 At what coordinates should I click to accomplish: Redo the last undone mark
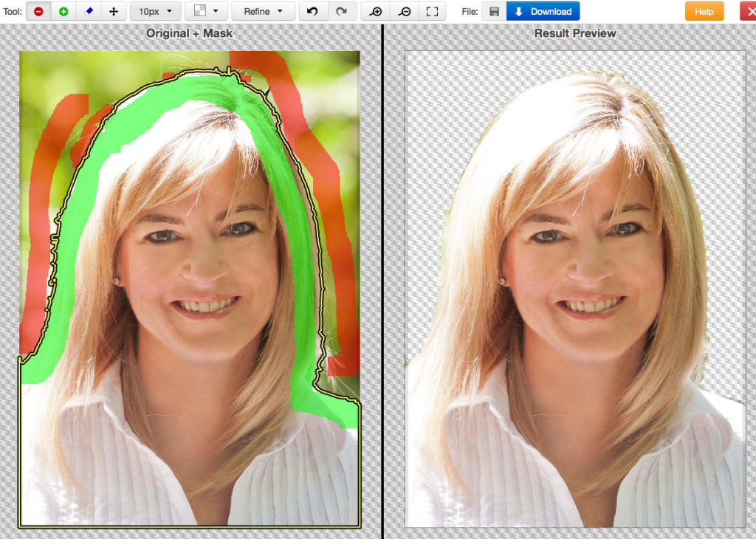click(x=342, y=11)
